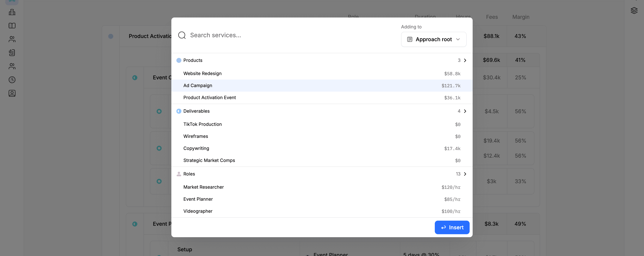The height and width of the screenshot is (256, 644).
Task: Open the people icon below book icon
Action: pos(12,39)
